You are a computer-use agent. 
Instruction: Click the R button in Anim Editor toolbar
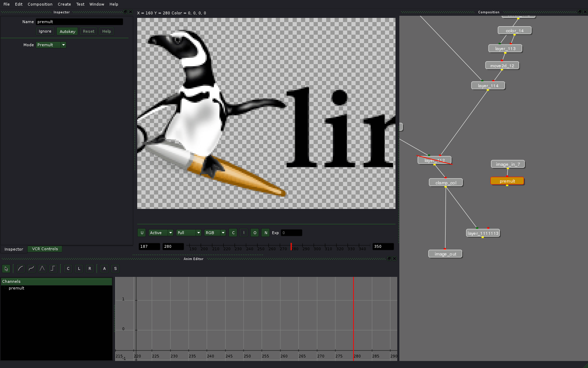click(x=90, y=269)
